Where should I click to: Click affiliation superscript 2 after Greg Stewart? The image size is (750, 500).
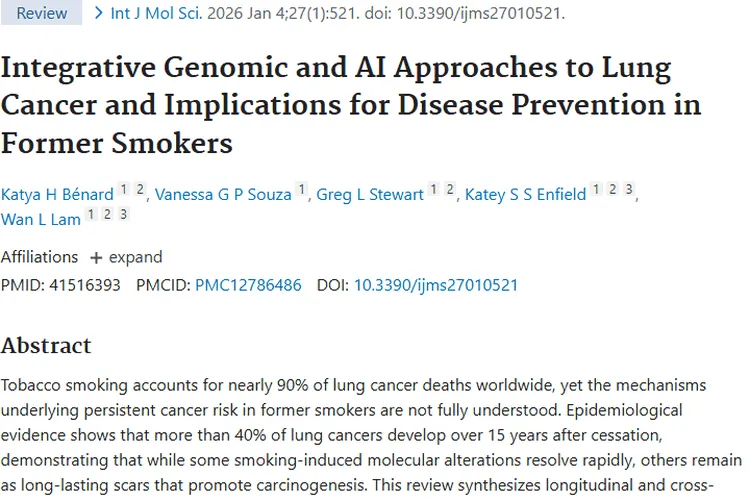450,190
